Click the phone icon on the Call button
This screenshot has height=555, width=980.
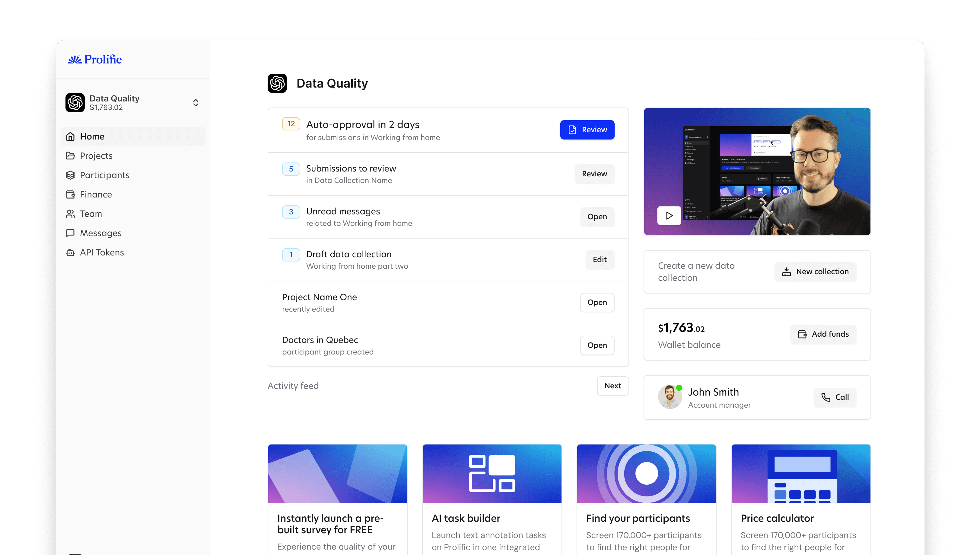(x=825, y=397)
